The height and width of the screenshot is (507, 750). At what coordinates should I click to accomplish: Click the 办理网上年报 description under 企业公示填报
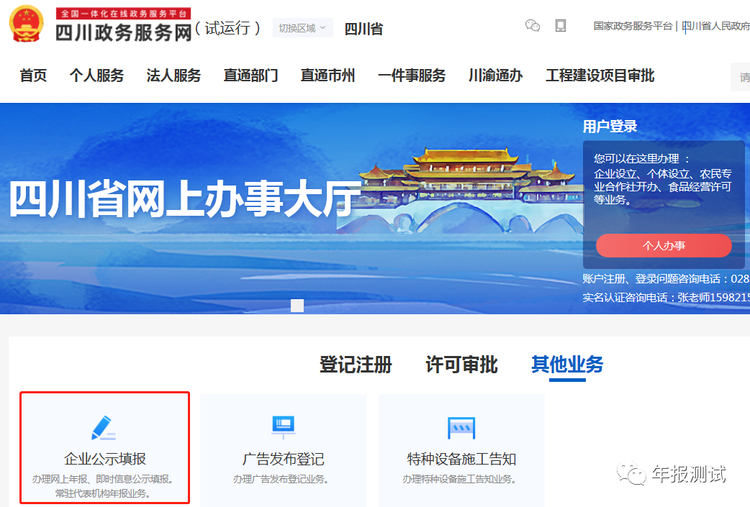tap(103, 486)
